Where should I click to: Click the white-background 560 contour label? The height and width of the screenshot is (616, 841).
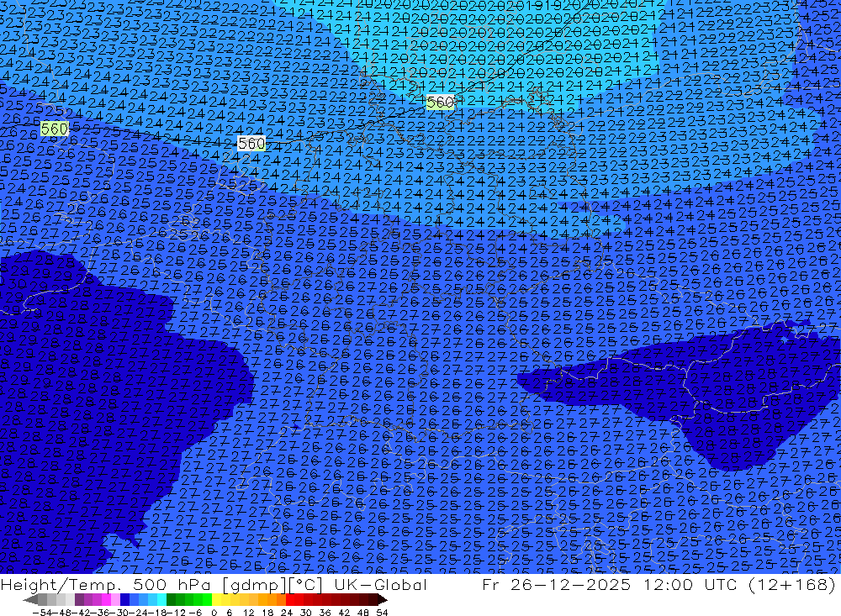pos(251,143)
